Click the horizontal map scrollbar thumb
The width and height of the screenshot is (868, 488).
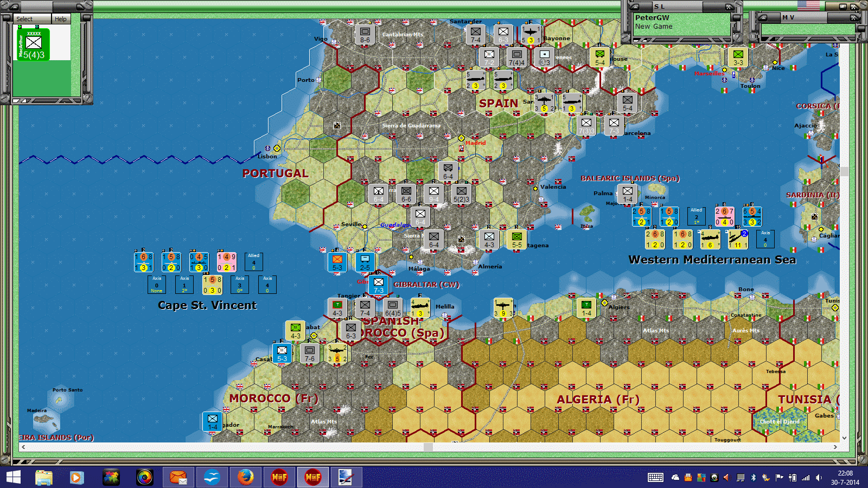coord(428,447)
